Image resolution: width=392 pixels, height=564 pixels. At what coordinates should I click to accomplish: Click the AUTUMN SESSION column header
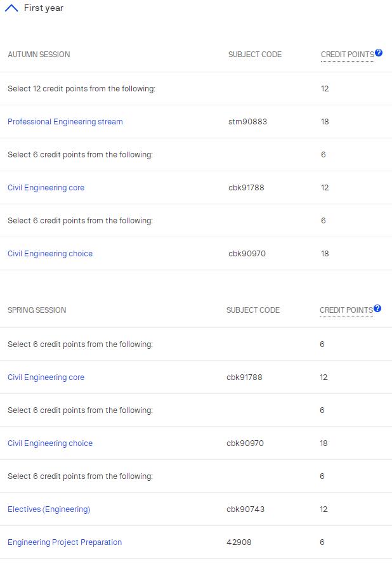39,55
